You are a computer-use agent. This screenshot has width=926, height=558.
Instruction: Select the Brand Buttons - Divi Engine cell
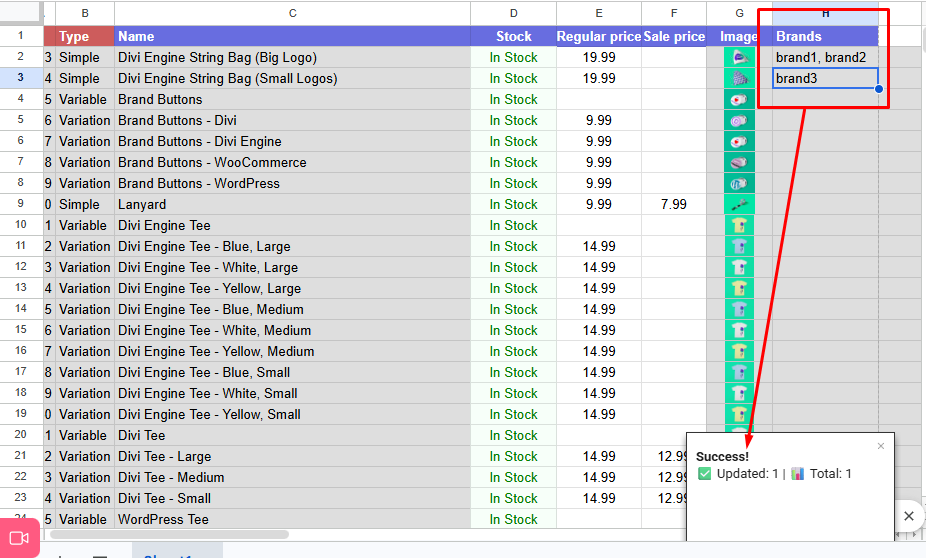pyautogui.click(x=292, y=142)
